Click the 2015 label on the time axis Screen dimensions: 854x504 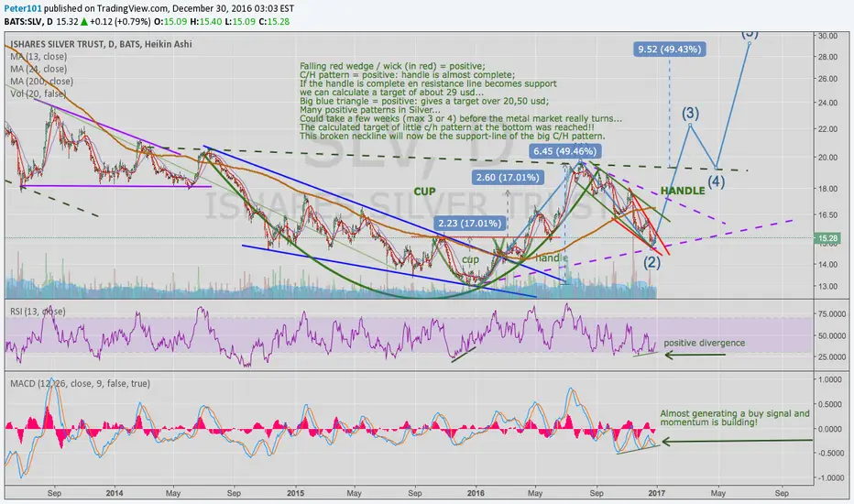(295, 493)
